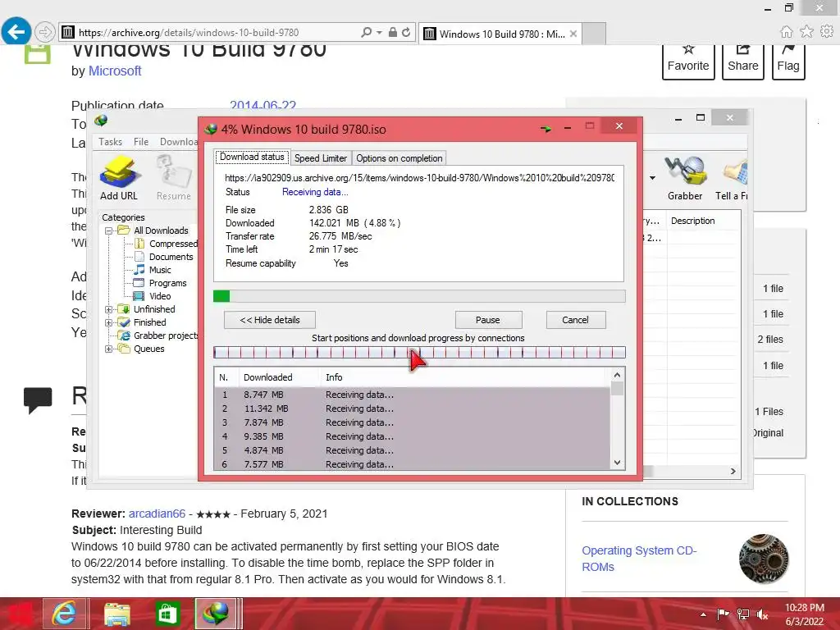Expand the Finished category node

point(109,322)
